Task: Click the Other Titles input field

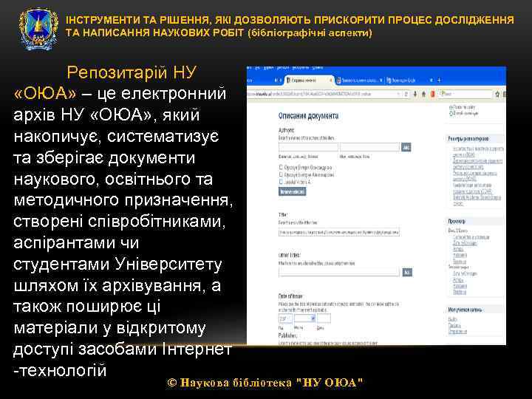Action: (339, 272)
